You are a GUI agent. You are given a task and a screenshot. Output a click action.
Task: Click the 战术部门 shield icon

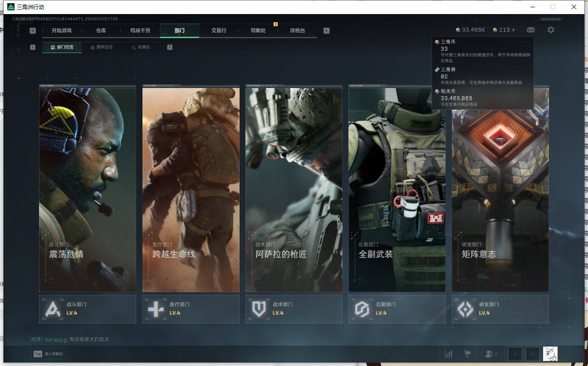coord(259,309)
